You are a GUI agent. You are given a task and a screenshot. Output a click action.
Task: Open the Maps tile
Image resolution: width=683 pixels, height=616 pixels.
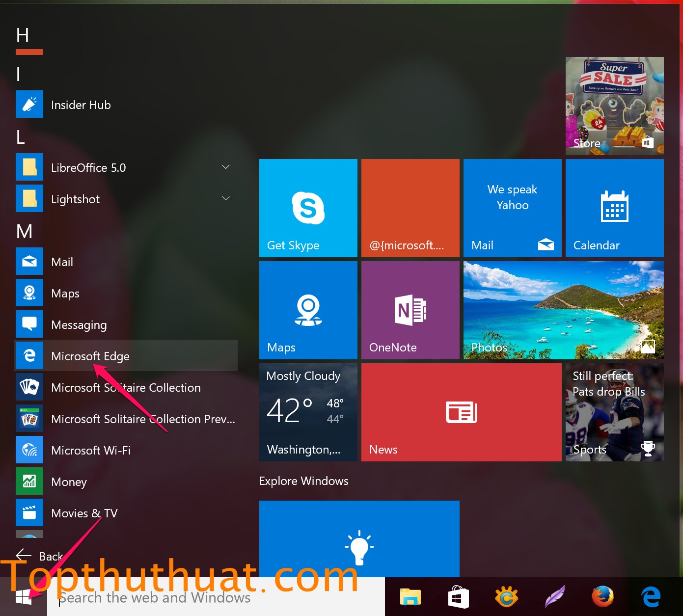pyautogui.click(x=308, y=310)
